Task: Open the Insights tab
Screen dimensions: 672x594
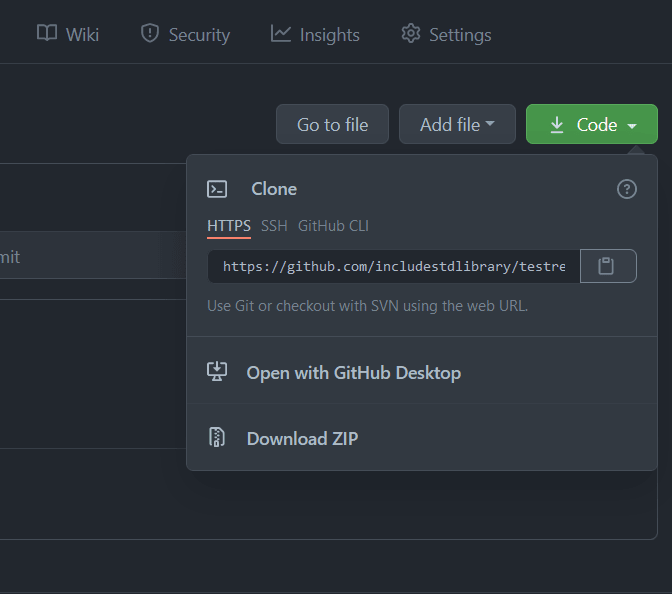Action: pyautogui.click(x=315, y=34)
